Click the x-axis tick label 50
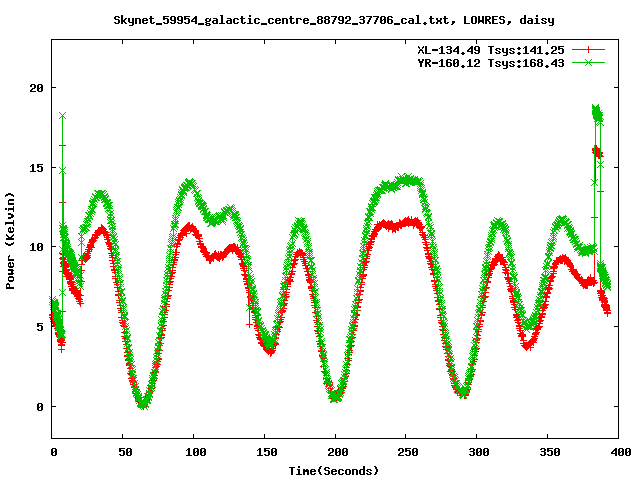 pyautogui.click(x=125, y=452)
